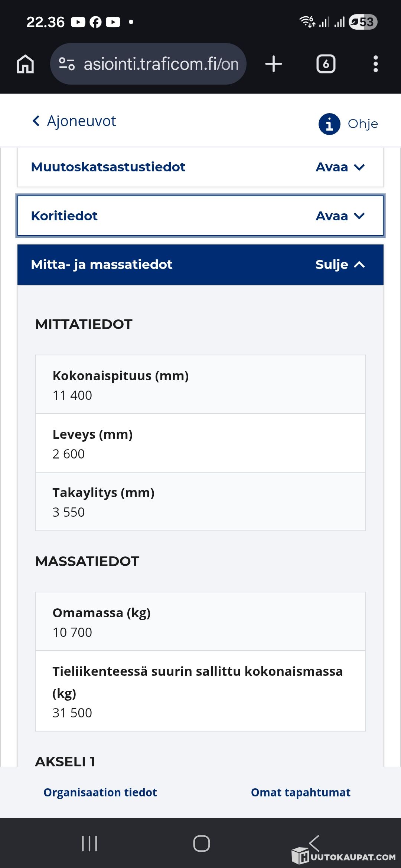
Task: Click the Ohje help text
Action: pyautogui.click(x=363, y=124)
